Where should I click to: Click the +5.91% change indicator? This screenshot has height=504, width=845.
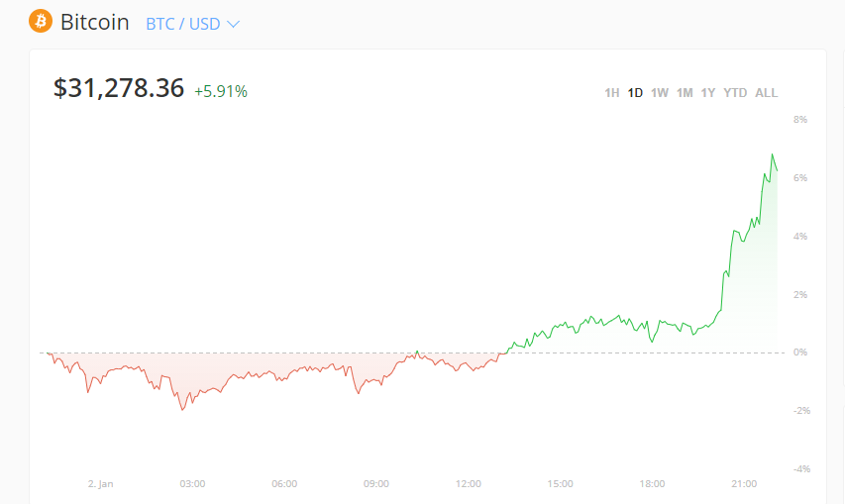point(221,91)
